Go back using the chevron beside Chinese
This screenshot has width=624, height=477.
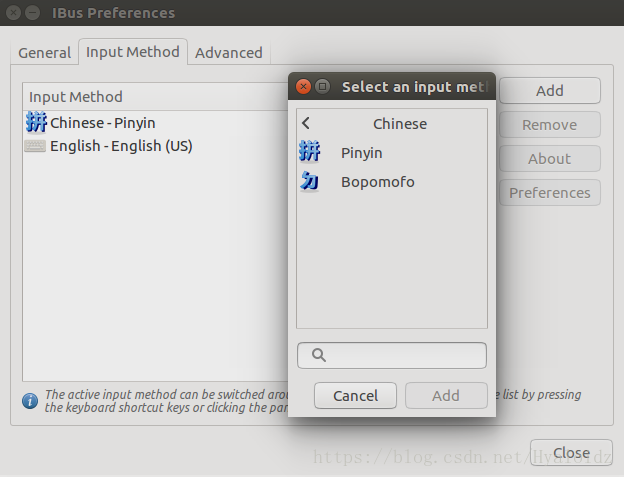pyautogui.click(x=306, y=123)
